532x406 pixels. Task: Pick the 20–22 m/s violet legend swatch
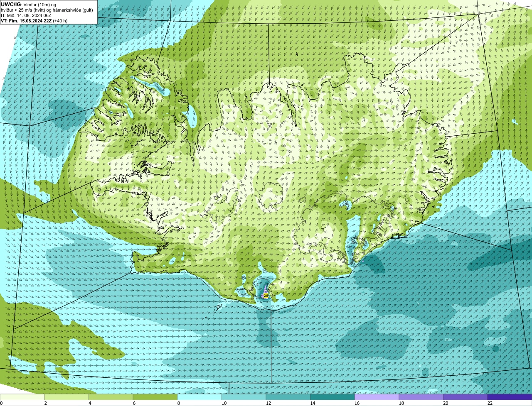click(x=465, y=397)
